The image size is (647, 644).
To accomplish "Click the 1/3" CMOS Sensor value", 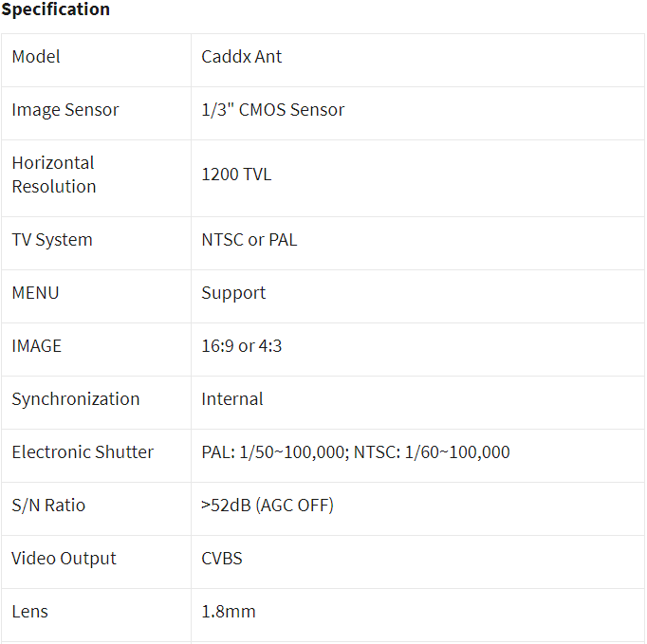I will pyautogui.click(x=273, y=110).
